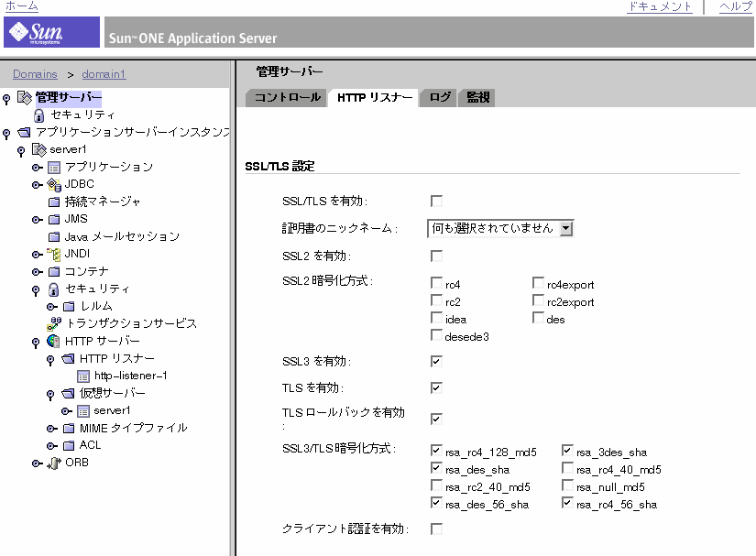
Task: Open the ホーム link
Action: point(22,6)
